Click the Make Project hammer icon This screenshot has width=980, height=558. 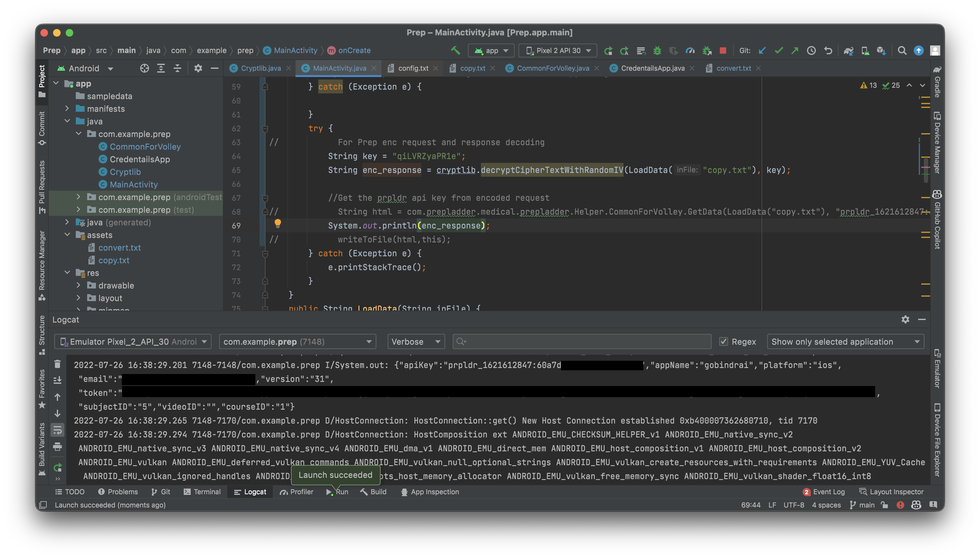click(x=455, y=50)
